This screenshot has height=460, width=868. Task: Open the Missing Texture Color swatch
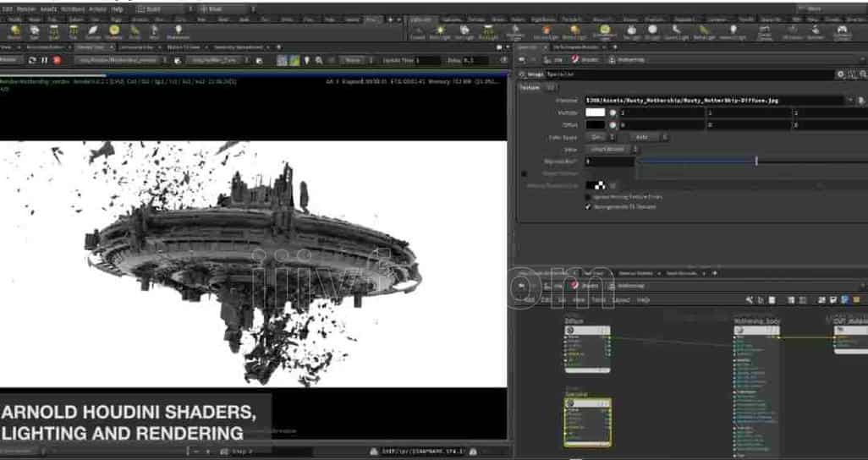(596, 186)
